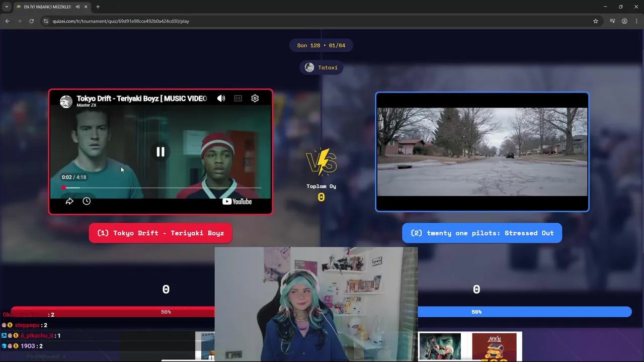Click chat entry il_pikachu_il : 1
Viewport: 644px width, 362px height.
coord(31,335)
